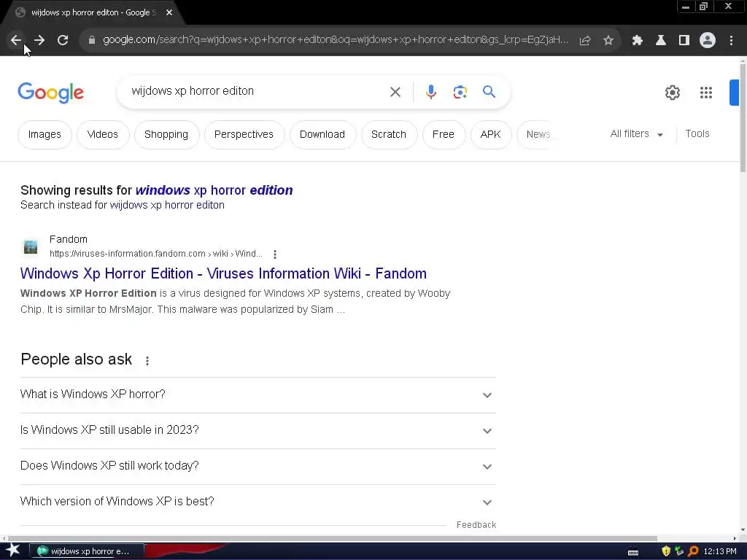The height and width of the screenshot is (560, 747).
Task: Clear the search box with X
Action: [395, 92]
